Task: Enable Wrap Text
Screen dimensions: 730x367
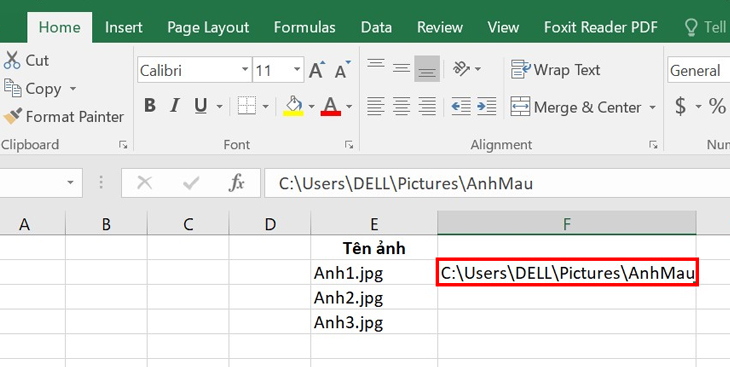Action: pos(555,70)
